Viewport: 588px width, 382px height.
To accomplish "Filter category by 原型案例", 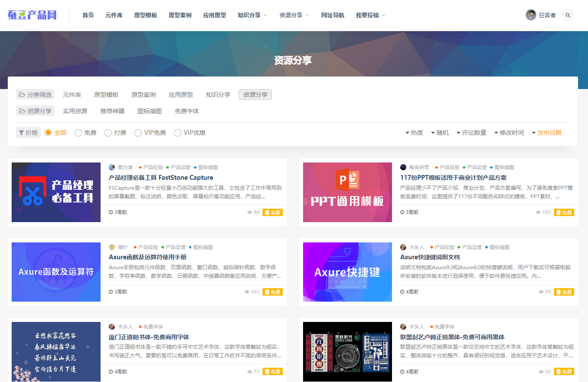I will (144, 95).
